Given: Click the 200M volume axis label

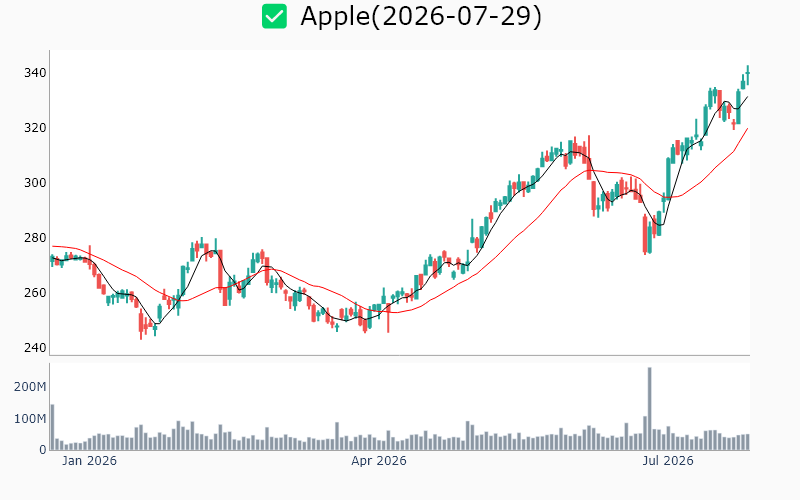Looking at the screenshot, I should click(30, 387).
